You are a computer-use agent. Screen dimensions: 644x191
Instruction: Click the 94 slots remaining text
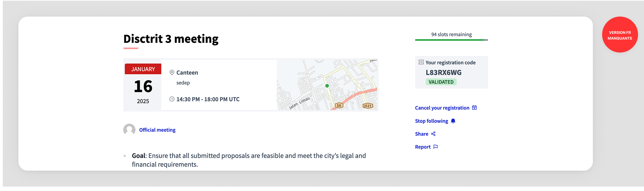coord(451,34)
